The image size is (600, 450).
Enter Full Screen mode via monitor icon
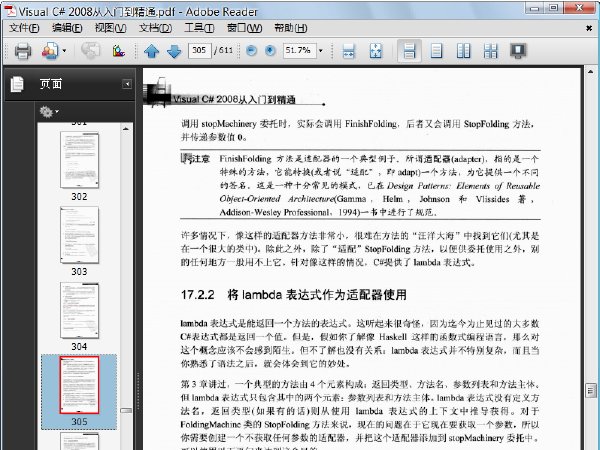coord(518,51)
